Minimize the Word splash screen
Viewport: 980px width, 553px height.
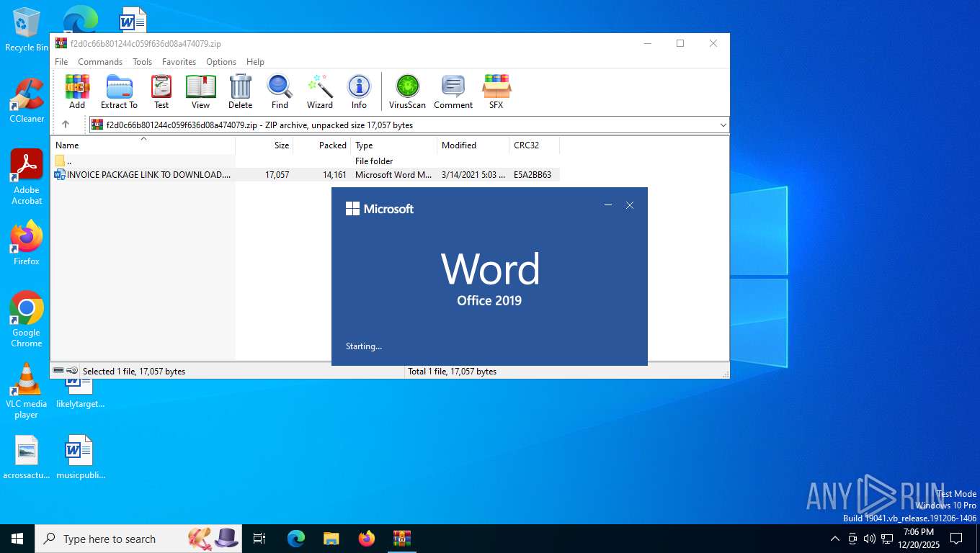pos(608,206)
